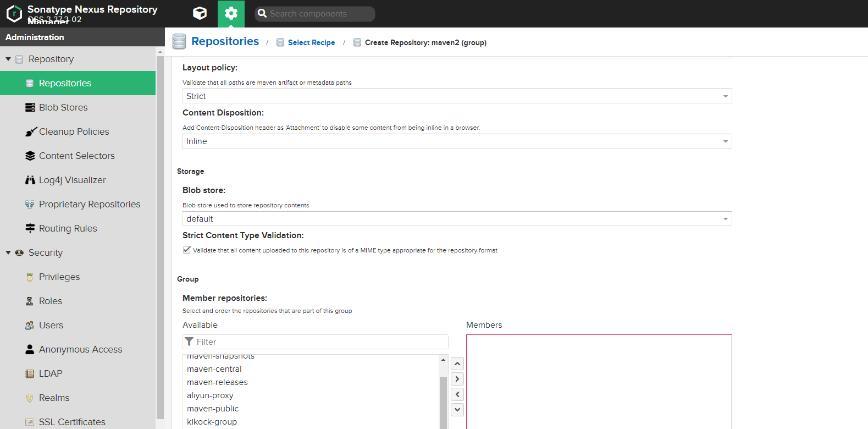Click the Users icon
The image size is (868, 429).
point(30,325)
